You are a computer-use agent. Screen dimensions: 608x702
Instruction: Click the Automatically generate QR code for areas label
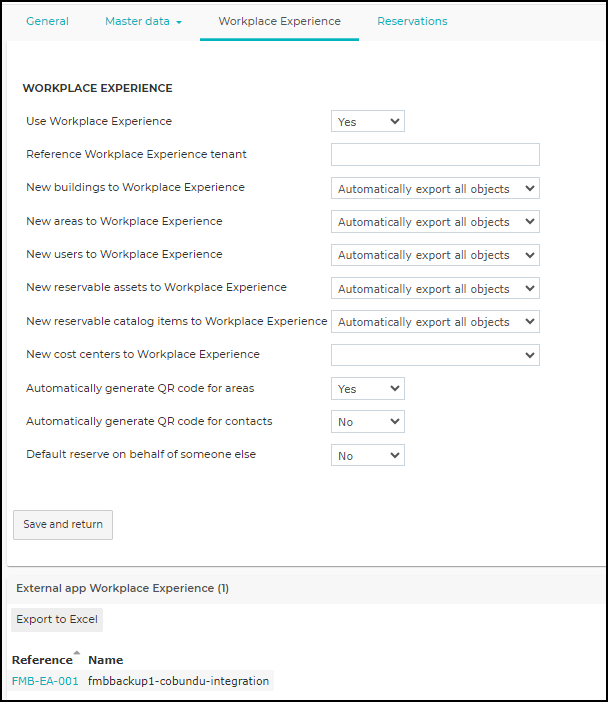pos(140,388)
